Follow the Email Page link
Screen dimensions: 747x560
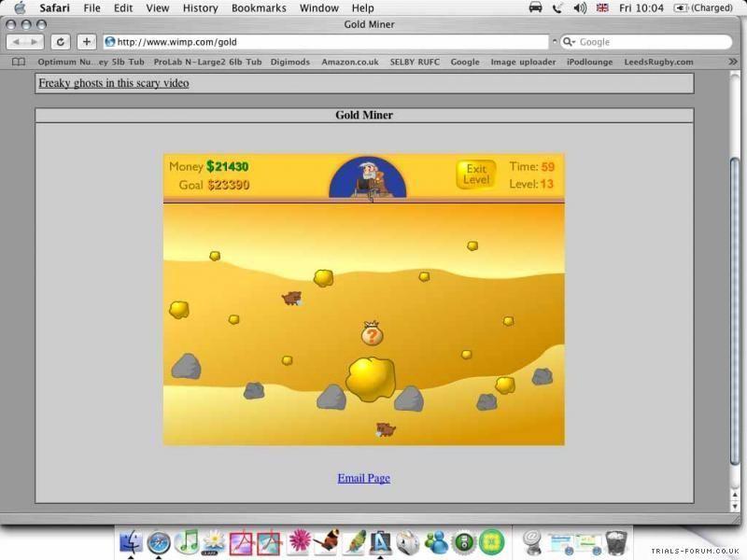coord(364,478)
